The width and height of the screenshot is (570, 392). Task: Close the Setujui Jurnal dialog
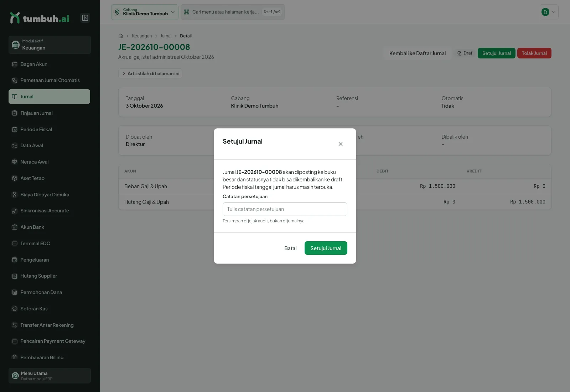tap(341, 144)
